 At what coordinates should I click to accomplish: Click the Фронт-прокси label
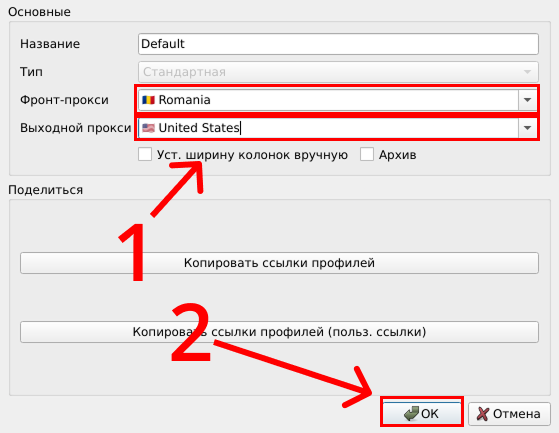(64, 100)
